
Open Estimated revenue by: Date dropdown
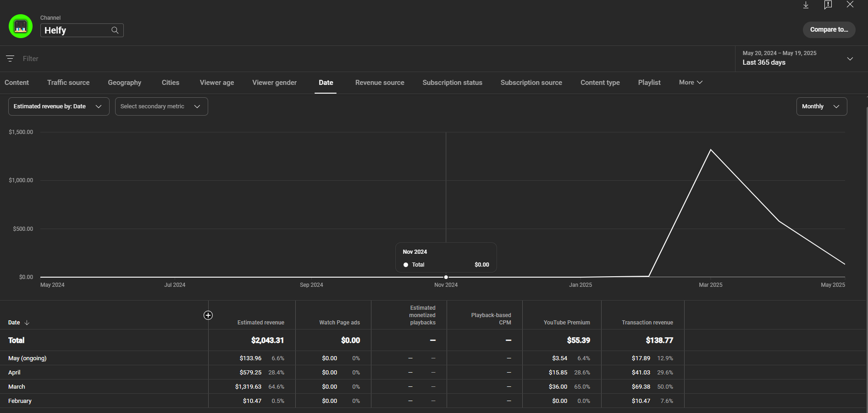(59, 106)
